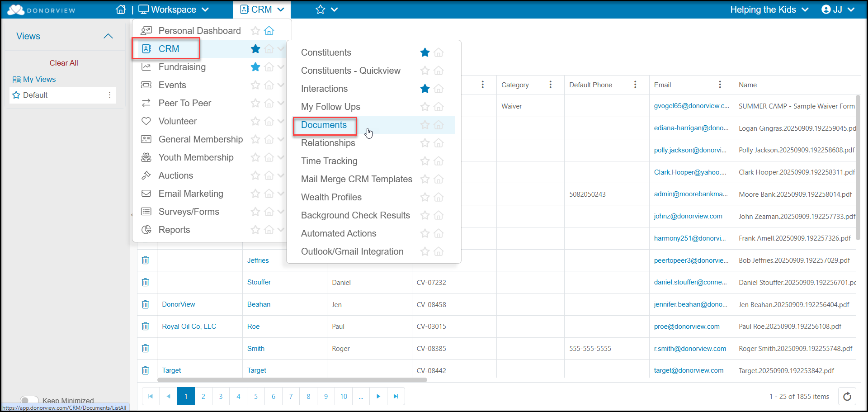The width and height of the screenshot is (868, 412).
Task: Select Documents in CRM submenu
Action: [324, 125]
